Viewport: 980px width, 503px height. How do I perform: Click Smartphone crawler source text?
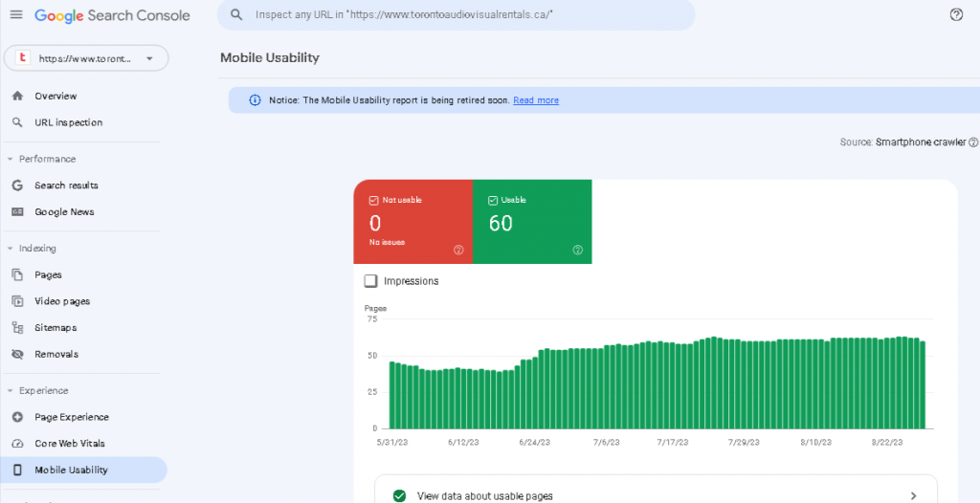click(x=921, y=142)
